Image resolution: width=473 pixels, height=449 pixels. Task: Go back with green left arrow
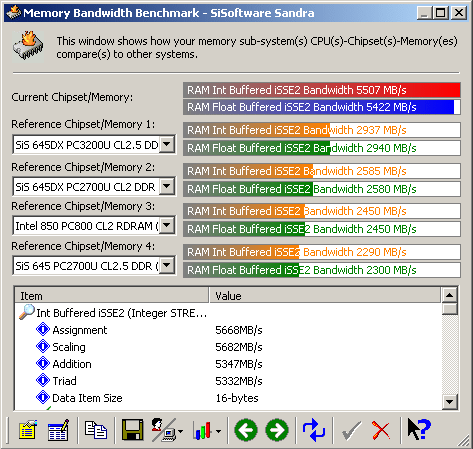tap(246, 430)
